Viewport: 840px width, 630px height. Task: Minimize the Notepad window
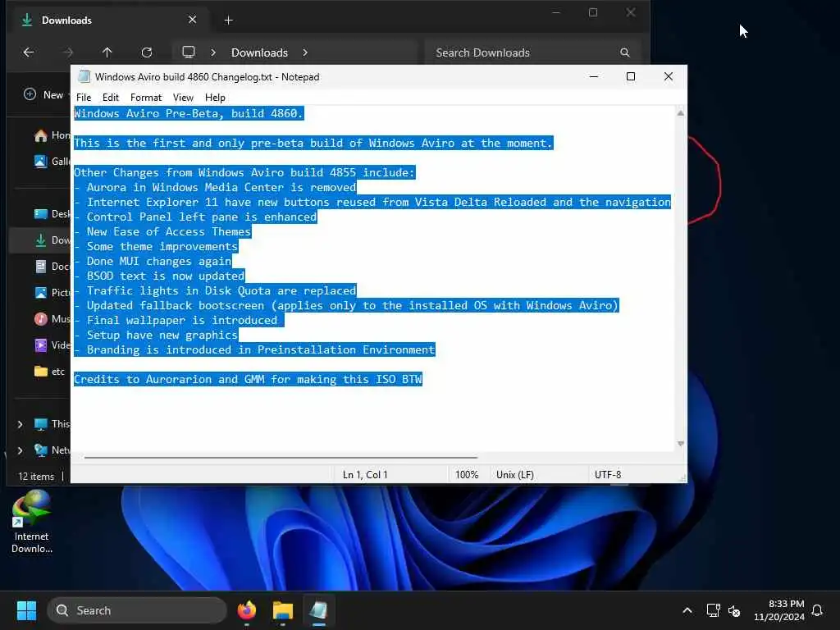594,76
